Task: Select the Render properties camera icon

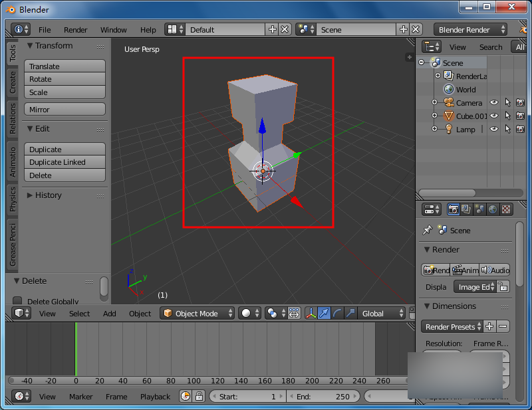Action: (453, 209)
